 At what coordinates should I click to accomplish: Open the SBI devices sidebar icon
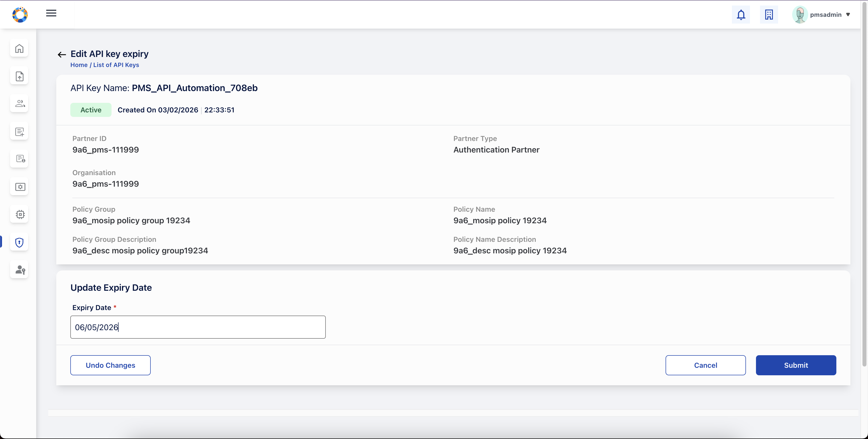click(x=19, y=187)
